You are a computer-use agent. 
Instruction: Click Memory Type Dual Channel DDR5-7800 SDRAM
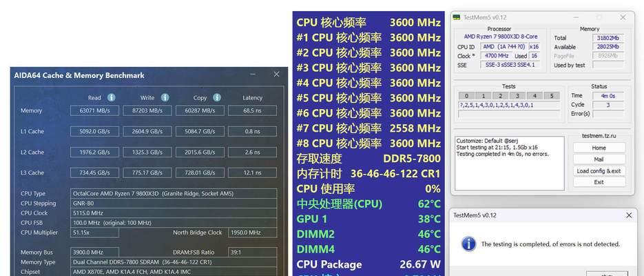click(x=174, y=262)
